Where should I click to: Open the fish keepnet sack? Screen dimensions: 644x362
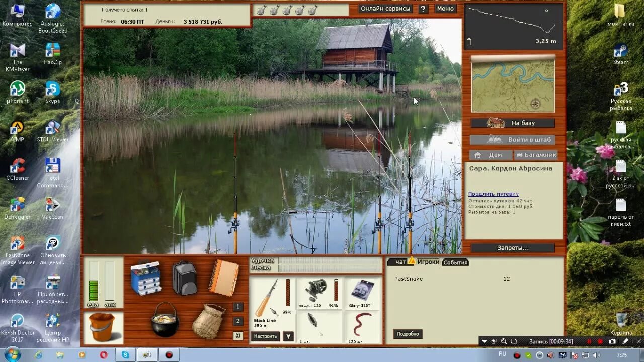click(x=208, y=321)
